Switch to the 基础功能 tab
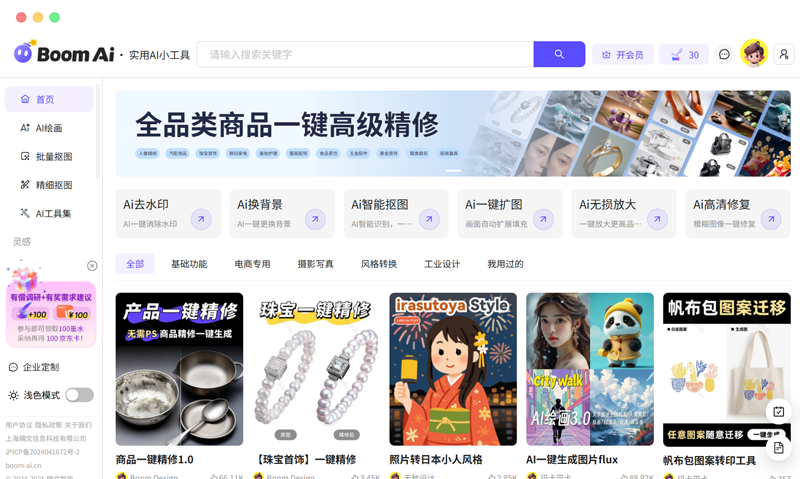800x479 pixels. click(x=189, y=264)
